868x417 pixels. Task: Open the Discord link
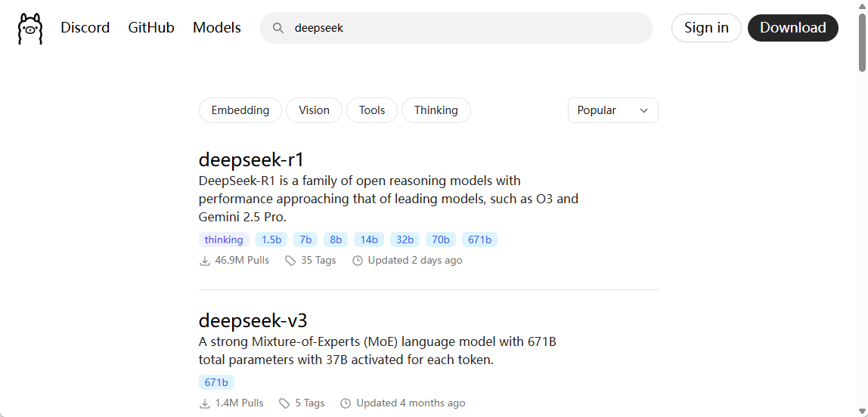point(85,28)
